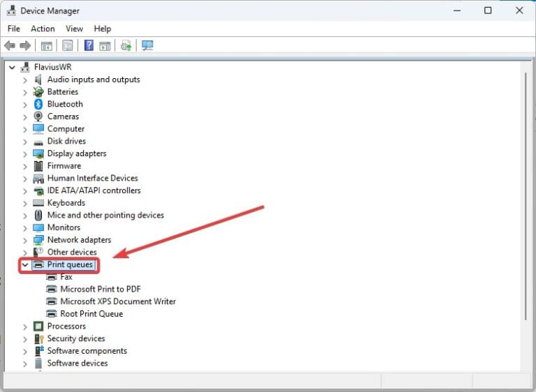Click Scan for hardware changes monitor icon
The width and height of the screenshot is (536, 392).
pyautogui.click(x=147, y=45)
